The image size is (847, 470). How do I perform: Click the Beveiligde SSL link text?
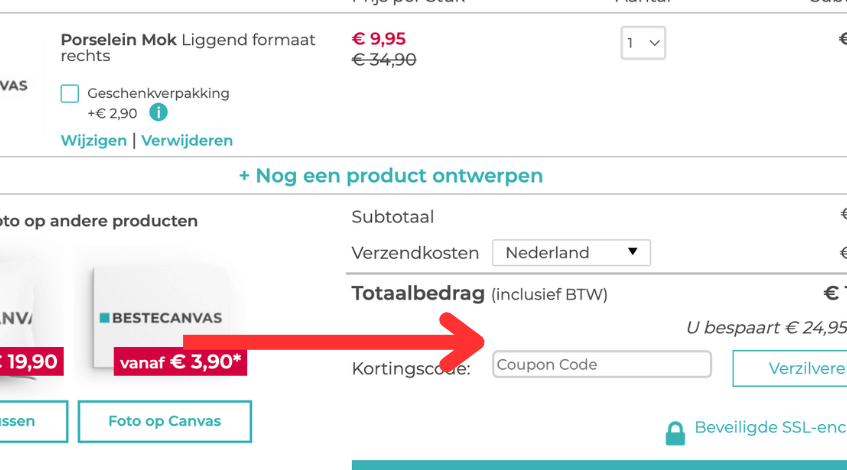pyautogui.click(x=770, y=428)
